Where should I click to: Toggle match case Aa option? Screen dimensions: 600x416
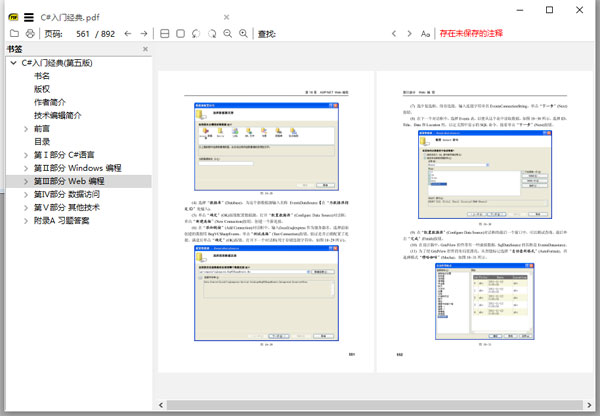(425, 34)
